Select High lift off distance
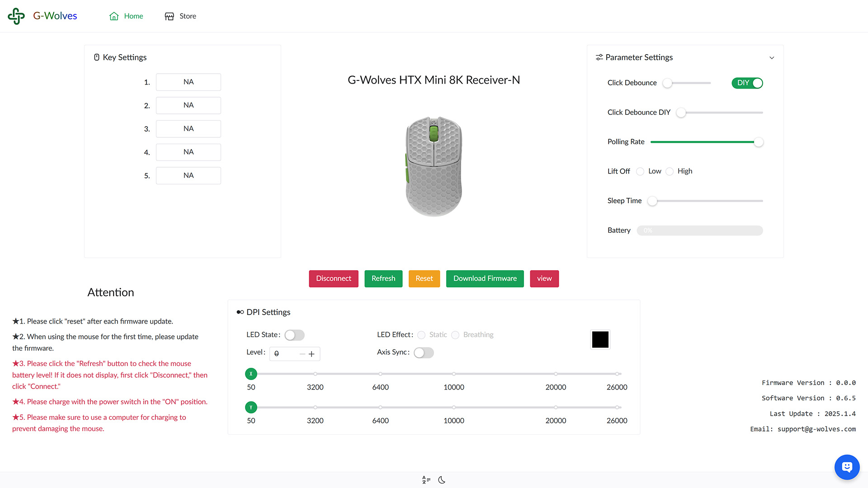 [x=670, y=171]
